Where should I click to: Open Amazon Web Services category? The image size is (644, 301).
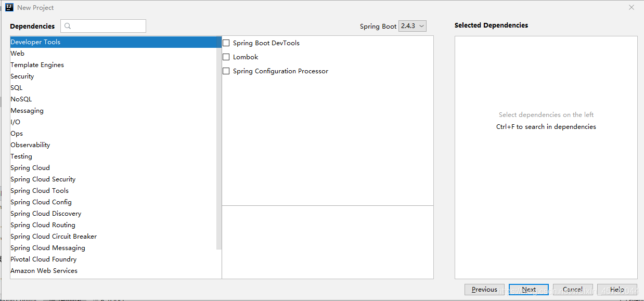tap(113, 271)
